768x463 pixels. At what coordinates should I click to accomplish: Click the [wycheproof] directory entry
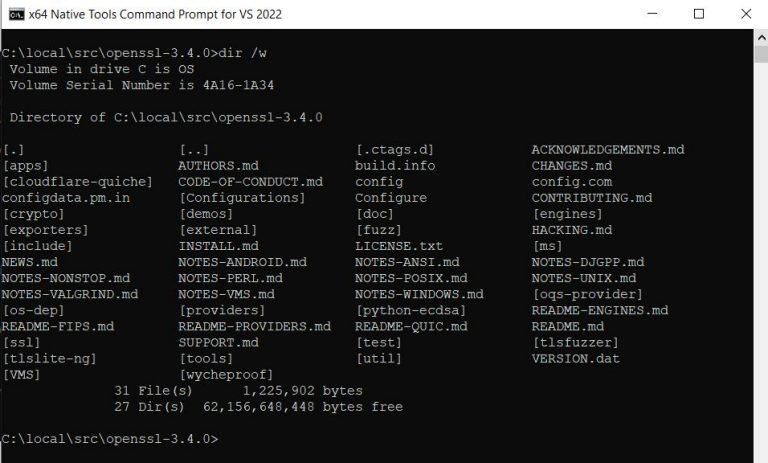222,374
